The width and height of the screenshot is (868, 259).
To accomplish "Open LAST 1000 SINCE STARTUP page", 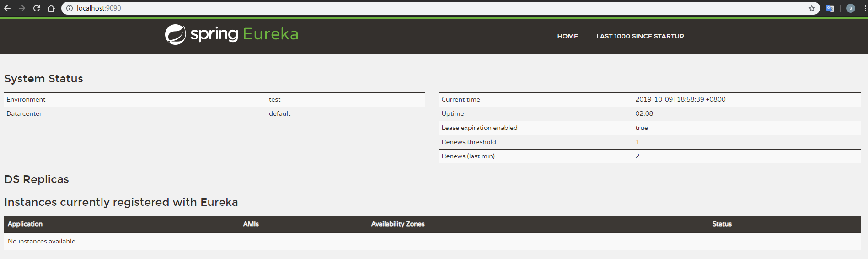I will tap(640, 36).
